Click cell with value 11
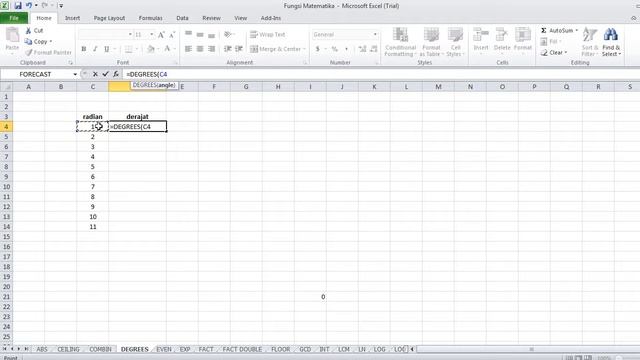 [93, 227]
